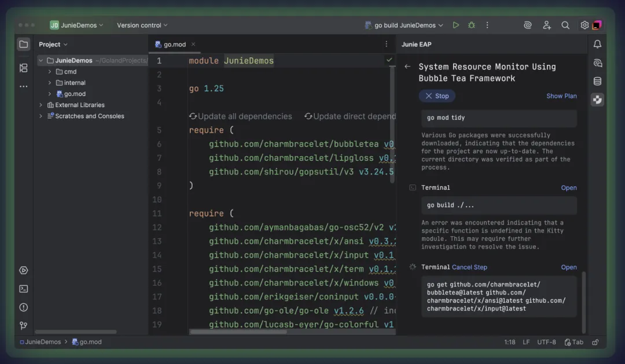Click the Show Plan link
Image resolution: width=625 pixels, height=364 pixels.
click(x=561, y=96)
